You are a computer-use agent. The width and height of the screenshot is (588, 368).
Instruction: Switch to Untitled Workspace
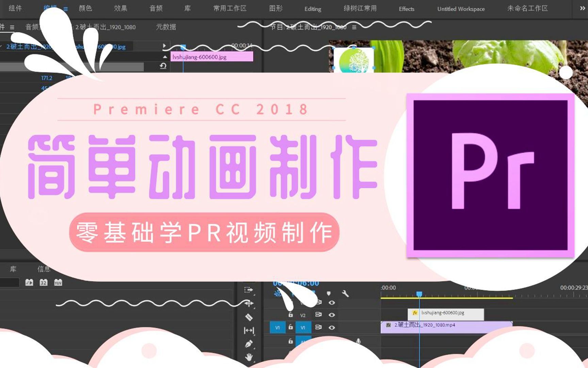click(x=461, y=9)
